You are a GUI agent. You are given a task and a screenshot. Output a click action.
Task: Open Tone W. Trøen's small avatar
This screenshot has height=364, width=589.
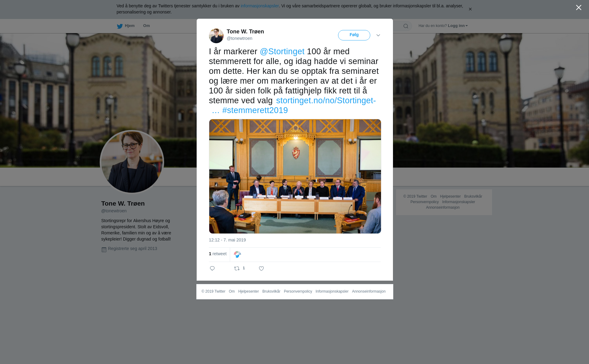[216, 36]
